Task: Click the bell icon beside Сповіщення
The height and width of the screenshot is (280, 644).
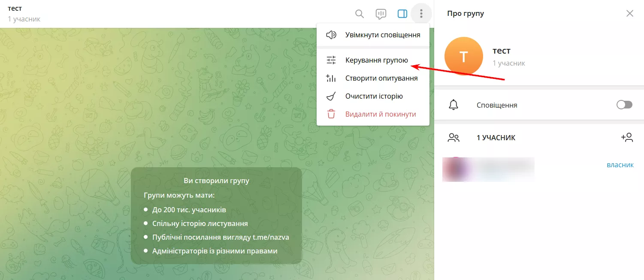Action: 454,105
